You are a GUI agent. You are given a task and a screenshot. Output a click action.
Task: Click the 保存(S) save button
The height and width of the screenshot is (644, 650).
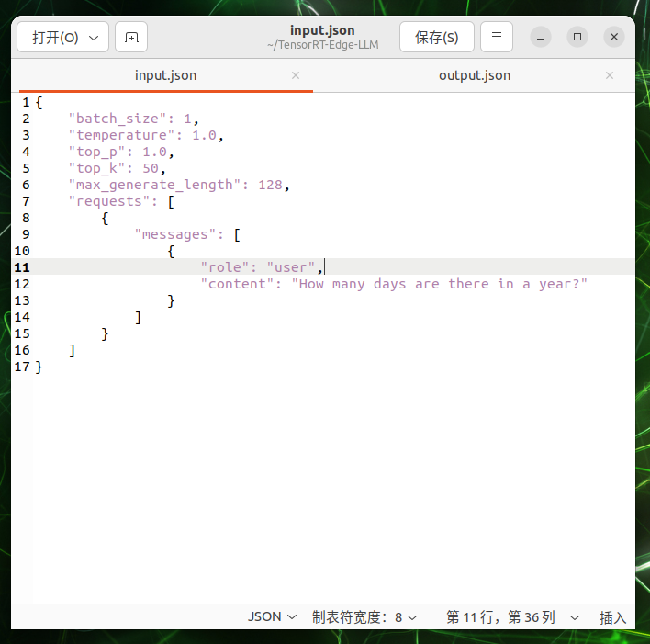(x=436, y=37)
